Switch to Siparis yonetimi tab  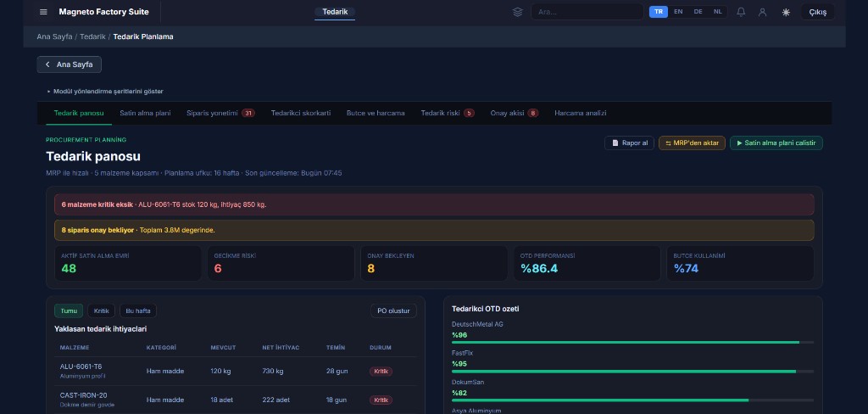(x=220, y=113)
